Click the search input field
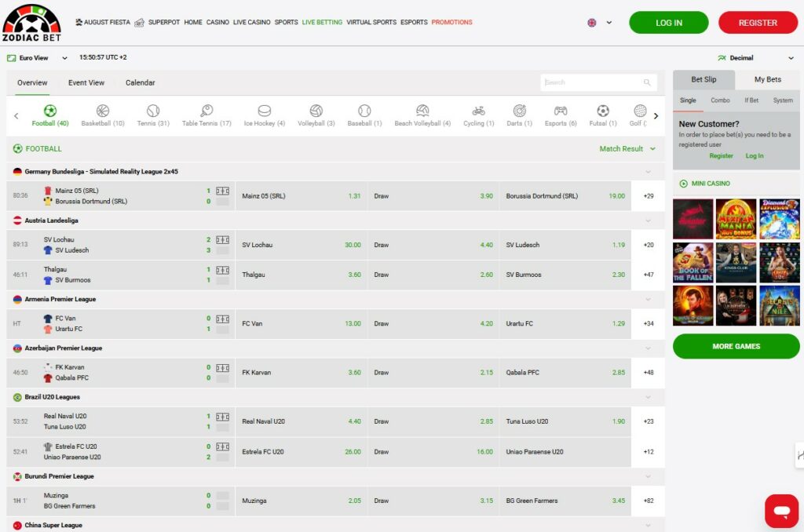Screen dimensions: 804x532 click(598, 82)
